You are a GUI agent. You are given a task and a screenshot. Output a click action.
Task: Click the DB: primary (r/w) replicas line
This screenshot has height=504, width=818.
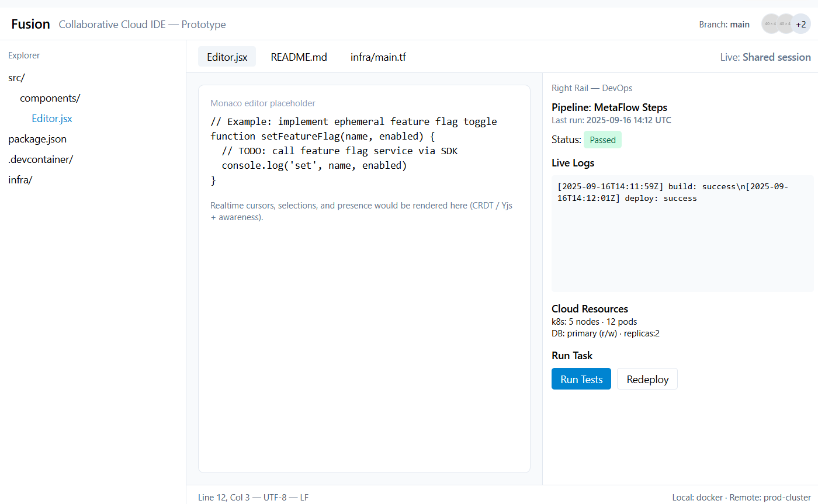coord(605,334)
